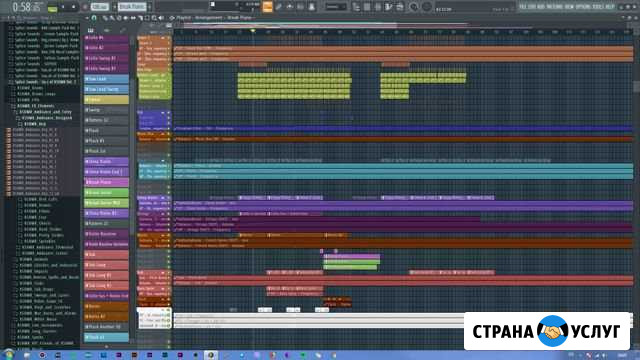Mute the blue group track
The width and height of the screenshot is (640, 360).
pos(169,112)
